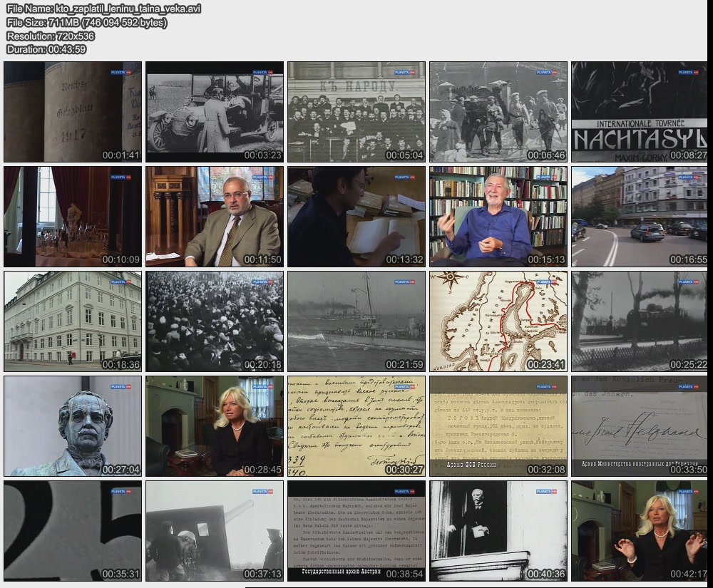
Task: Click the white building frame at 00:18:36
Action: click(73, 321)
